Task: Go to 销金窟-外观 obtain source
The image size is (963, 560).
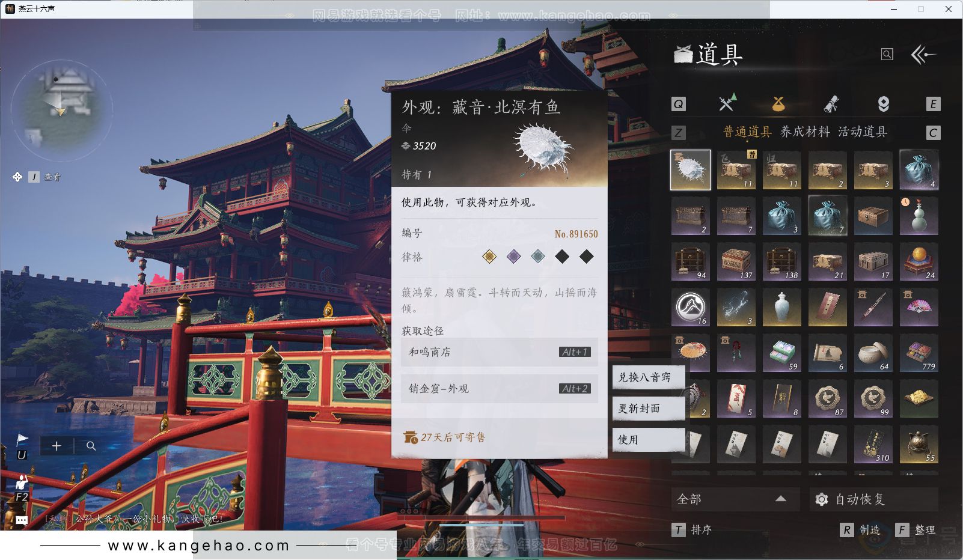Action: pos(499,389)
